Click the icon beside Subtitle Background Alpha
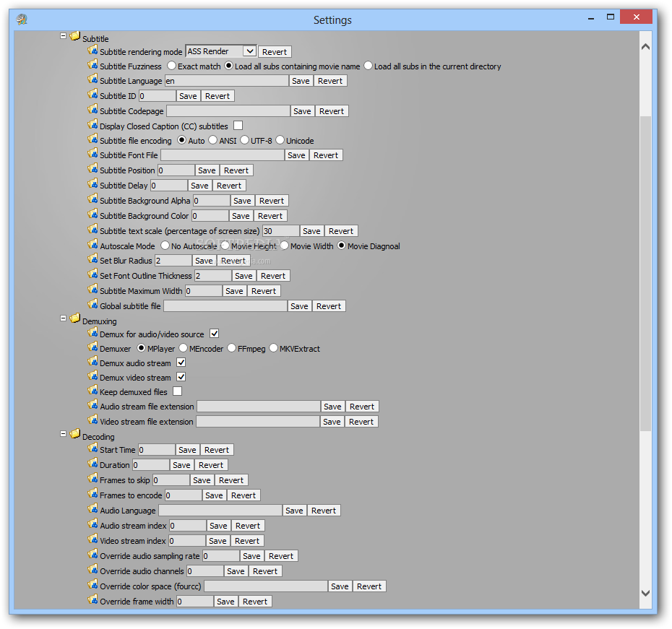The image size is (672, 629). pyautogui.click(x=92, y=199)
